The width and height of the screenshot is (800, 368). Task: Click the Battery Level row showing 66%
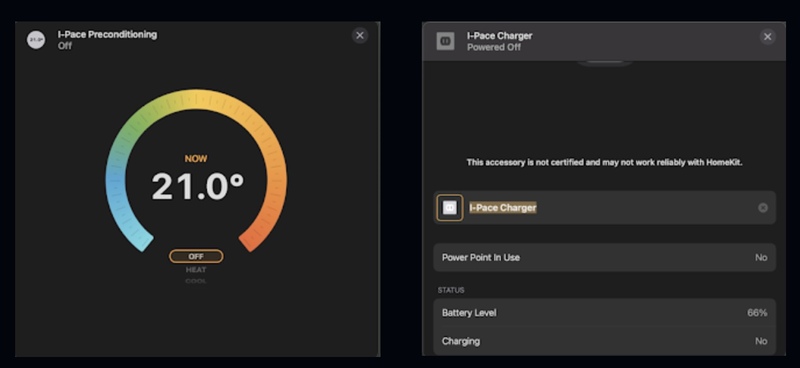pyautogui.click(x=605, y=313)
